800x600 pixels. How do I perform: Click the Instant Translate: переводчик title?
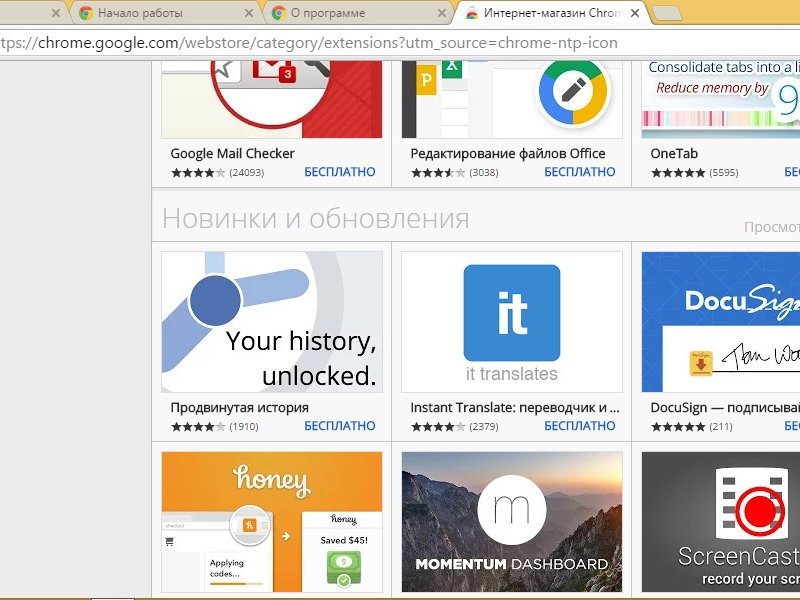click(515, 408)
